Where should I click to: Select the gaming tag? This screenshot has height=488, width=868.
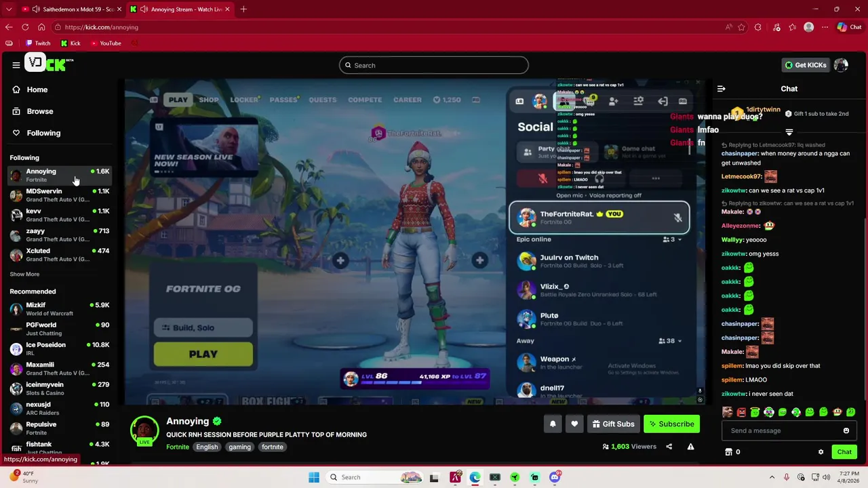coord(239,447)
